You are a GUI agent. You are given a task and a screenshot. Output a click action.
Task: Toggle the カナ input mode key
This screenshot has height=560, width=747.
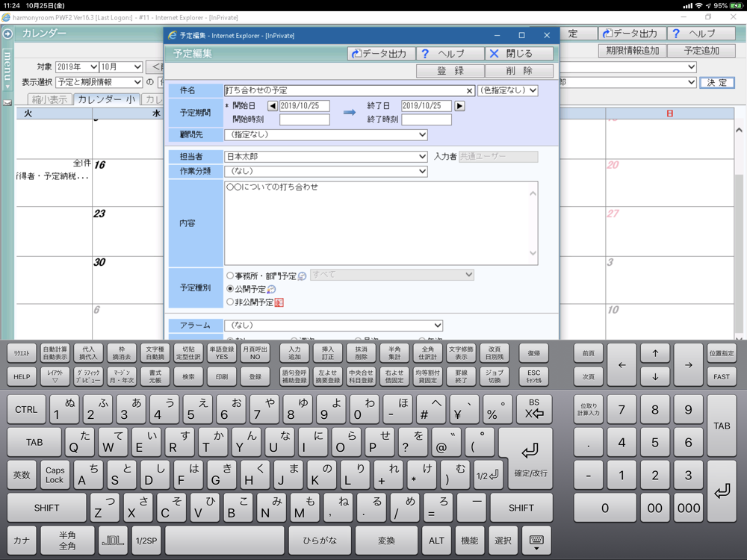click(22, 541)
